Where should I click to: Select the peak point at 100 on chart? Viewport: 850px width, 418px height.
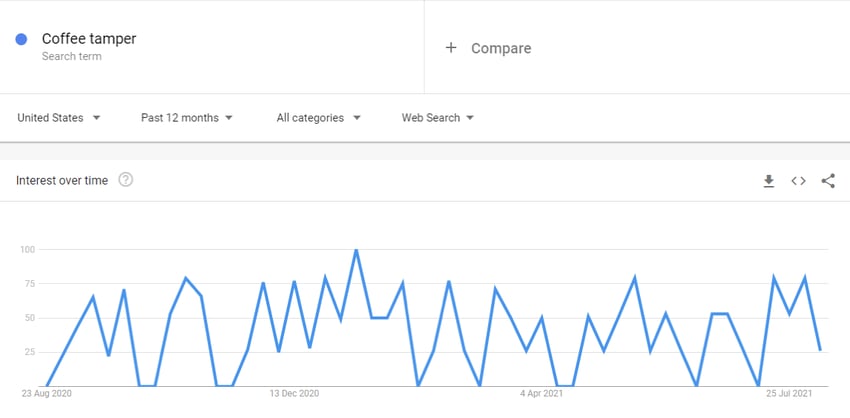pyautogui.click(x=356, y=250)
